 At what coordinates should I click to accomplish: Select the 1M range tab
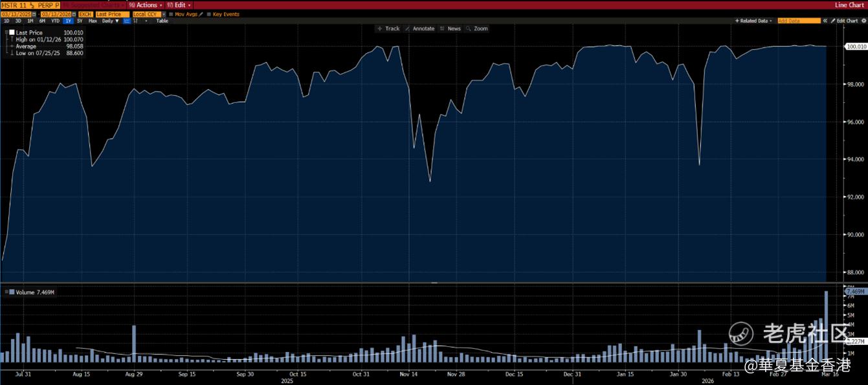pyautogui.click(x=30, y=21)
